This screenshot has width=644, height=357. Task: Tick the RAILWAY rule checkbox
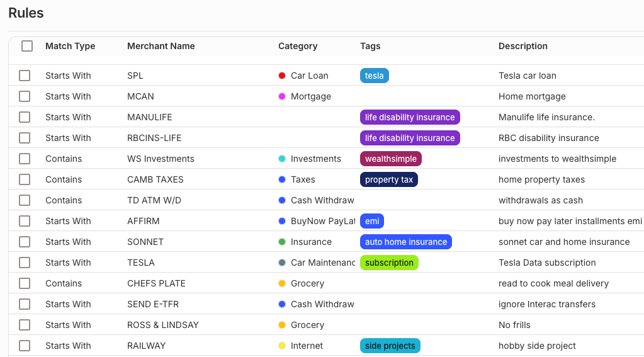pos(25,346)
